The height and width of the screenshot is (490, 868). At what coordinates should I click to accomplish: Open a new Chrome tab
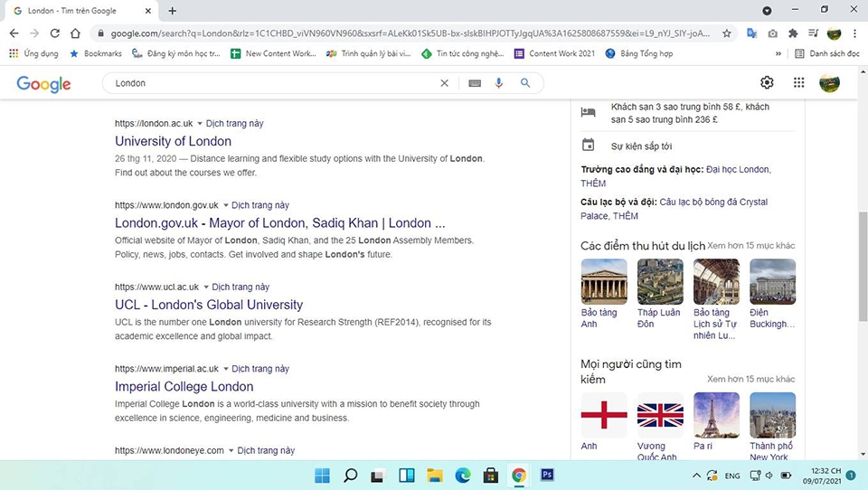tap(172, 11)
